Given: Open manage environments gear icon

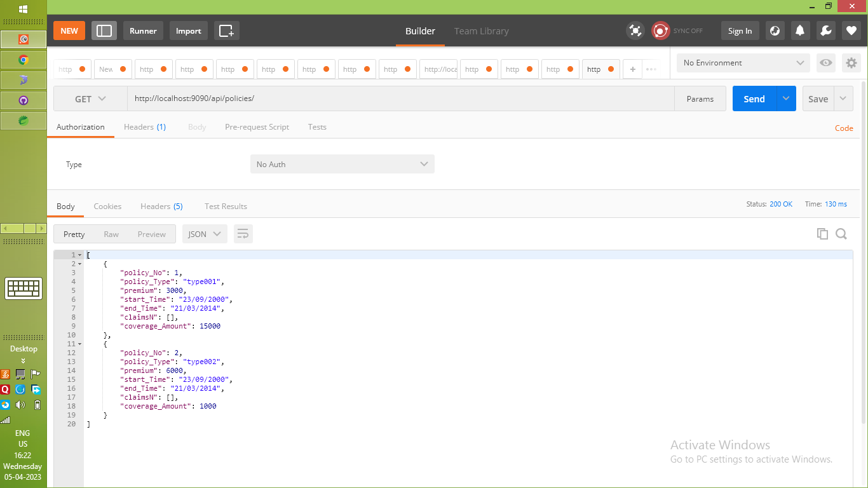Looking at the screenshot, I should click(x=851, y=63).
